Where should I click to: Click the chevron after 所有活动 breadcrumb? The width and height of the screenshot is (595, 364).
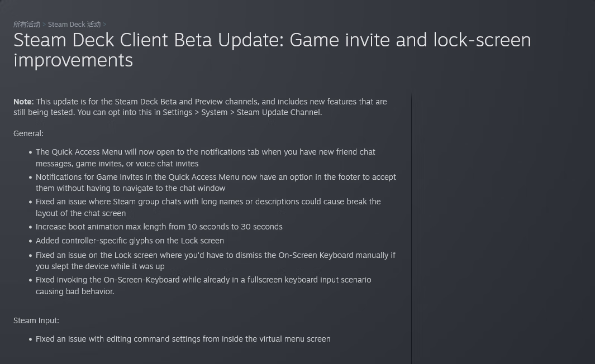(x=44, y=25)
